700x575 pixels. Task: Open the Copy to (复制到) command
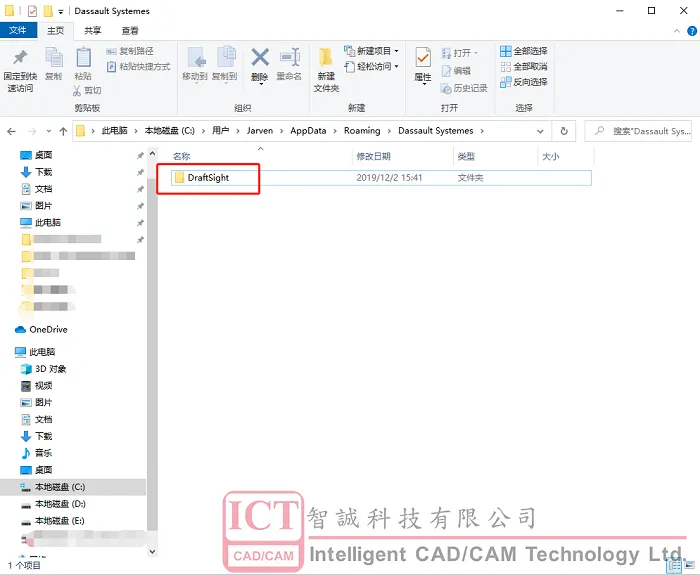225,64
